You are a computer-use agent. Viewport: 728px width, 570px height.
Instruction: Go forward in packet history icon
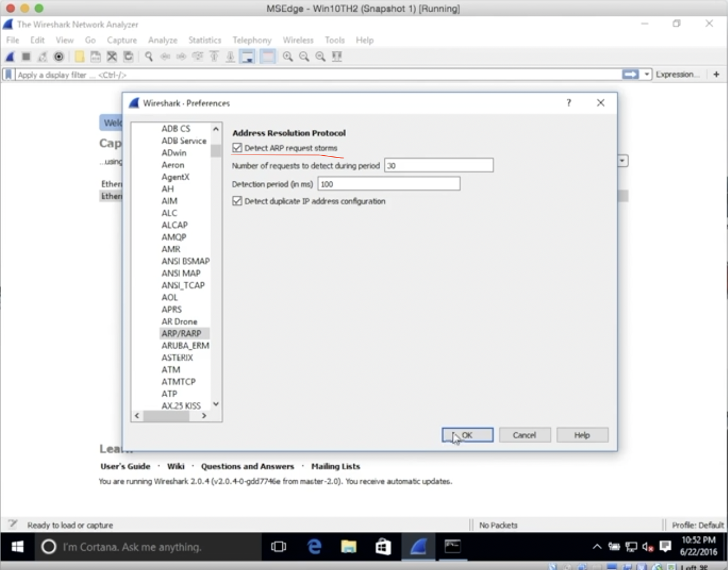pos(181,57)
